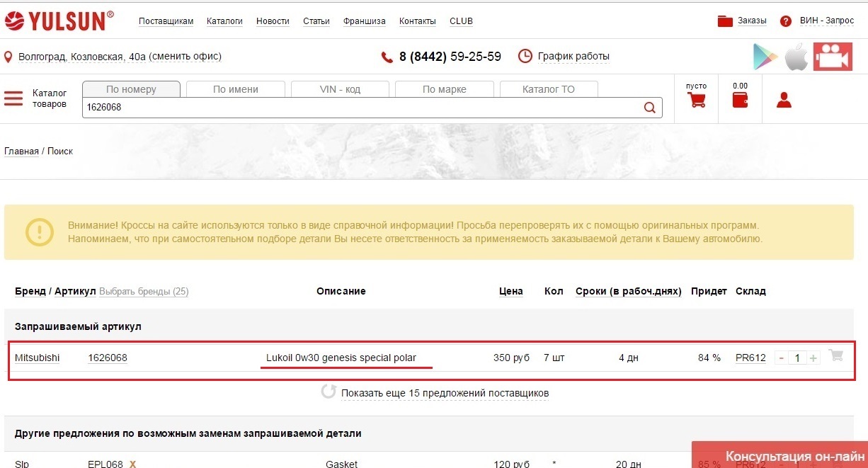The height and width of the screenshot is (468, 868).
Task: Open the Новости menu link
Action: [273, 21]
